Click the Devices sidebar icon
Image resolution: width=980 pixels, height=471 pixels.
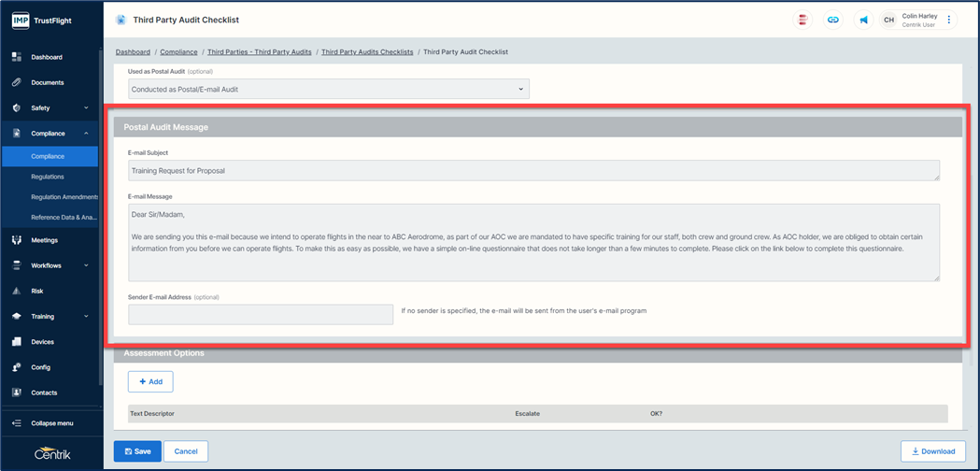(x=17, y=342)
